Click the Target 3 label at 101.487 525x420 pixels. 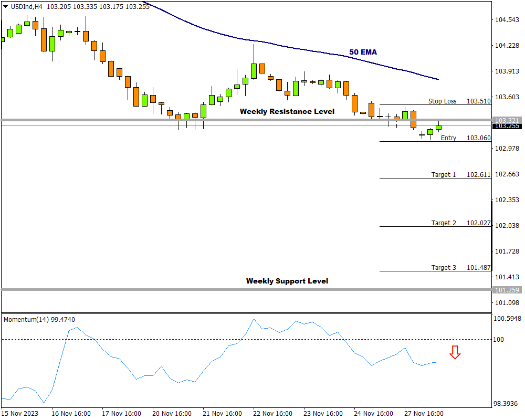[x=444, y=267]
